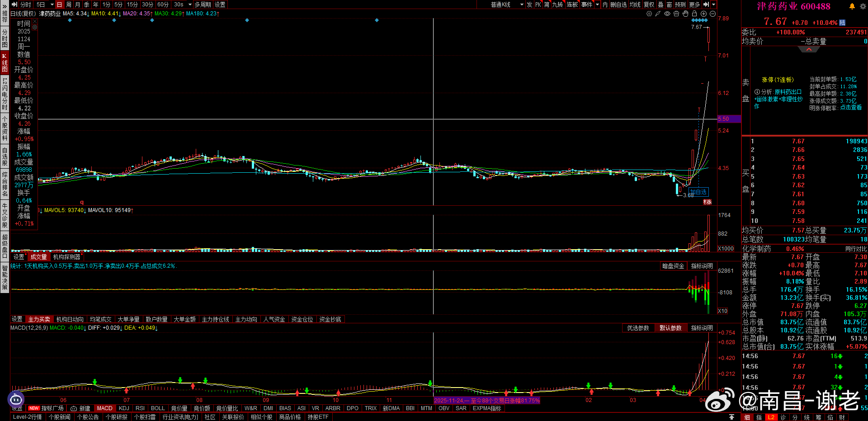Expand the 30s interval dropdown arrow
Screen dimensions: 868x421
[x=190, y=5]
